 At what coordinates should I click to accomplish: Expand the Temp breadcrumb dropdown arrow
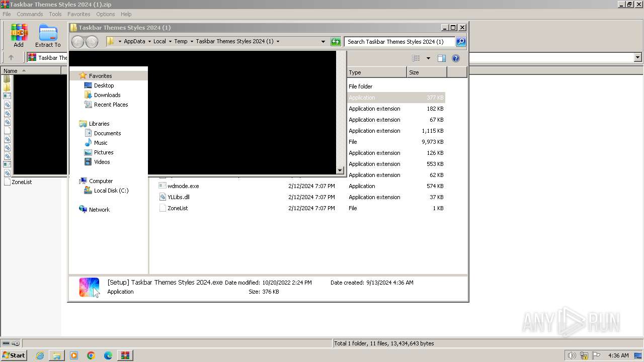[x=192, y=42]
